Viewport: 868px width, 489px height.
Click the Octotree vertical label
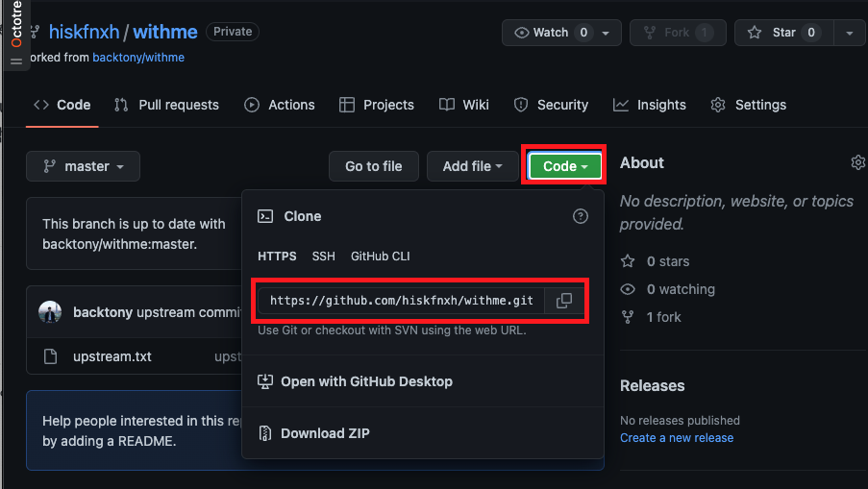coord(16,23)
